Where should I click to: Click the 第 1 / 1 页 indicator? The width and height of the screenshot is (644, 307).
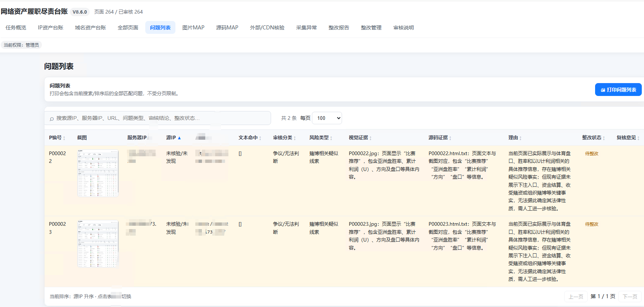(603, 296)
